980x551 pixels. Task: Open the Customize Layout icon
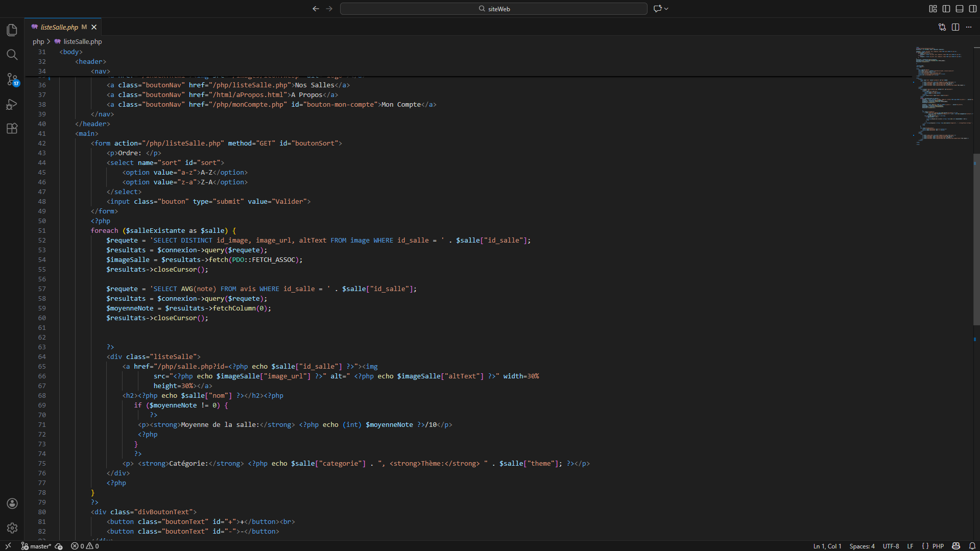(x=933, y=9)
